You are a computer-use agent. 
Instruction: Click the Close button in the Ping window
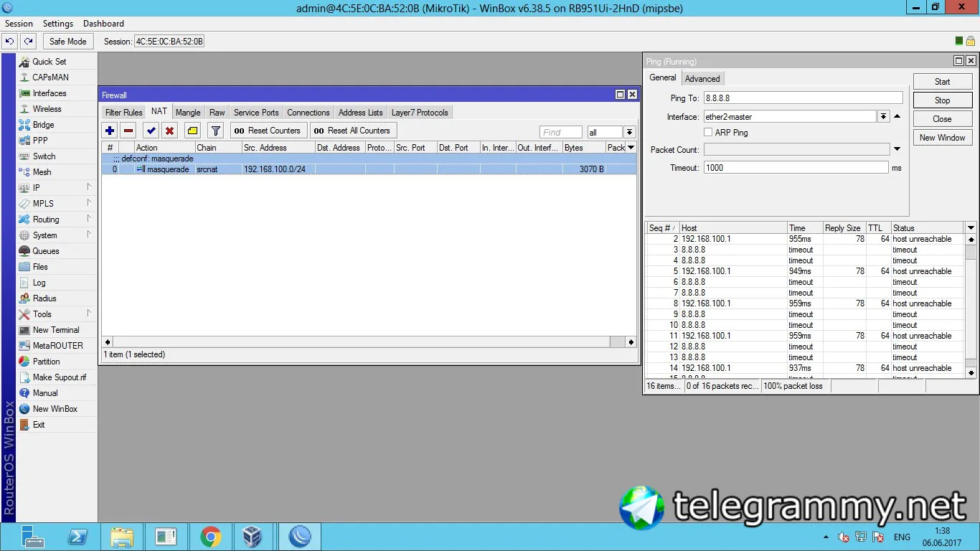coord(943,119)
